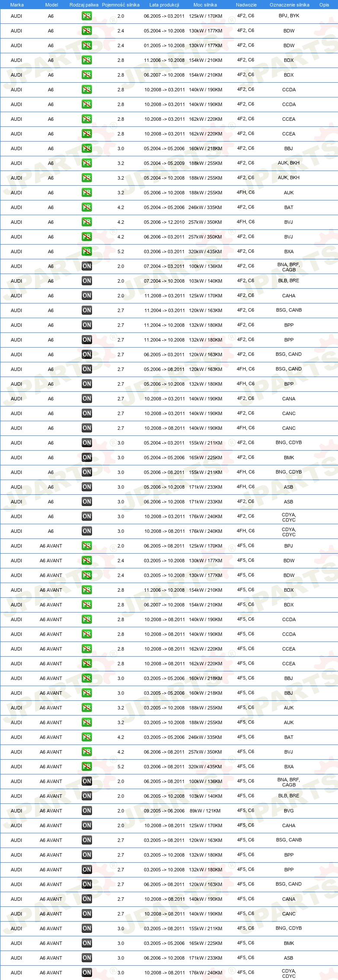Screen dimensions: 338x980
Task: Click PB icon in A6 4.2 BVJ 12.2010 row
Action: (x=86, y=222)
